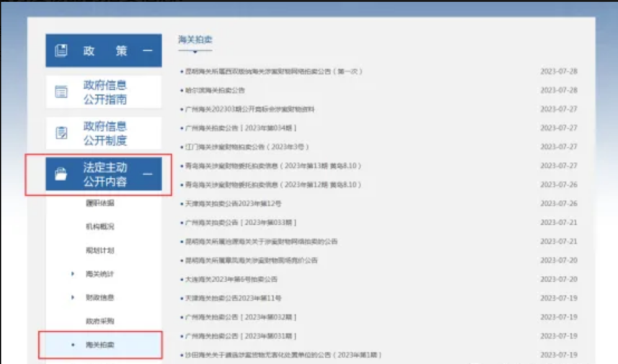This screenshot has width=618, height=364.
Task: Click date 2023-07-28 beside 哈尔滨海关拍卖公告
Action: (558, 90)
